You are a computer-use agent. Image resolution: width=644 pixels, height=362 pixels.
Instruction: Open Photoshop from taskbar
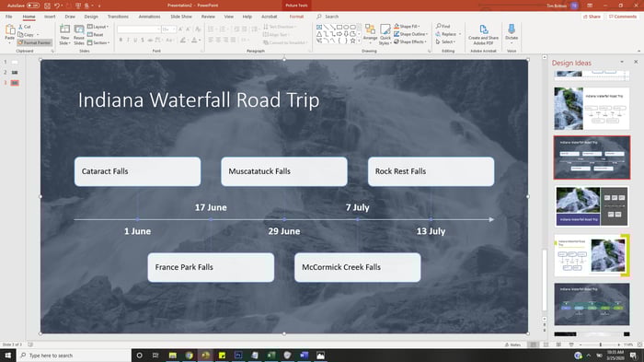238,355
